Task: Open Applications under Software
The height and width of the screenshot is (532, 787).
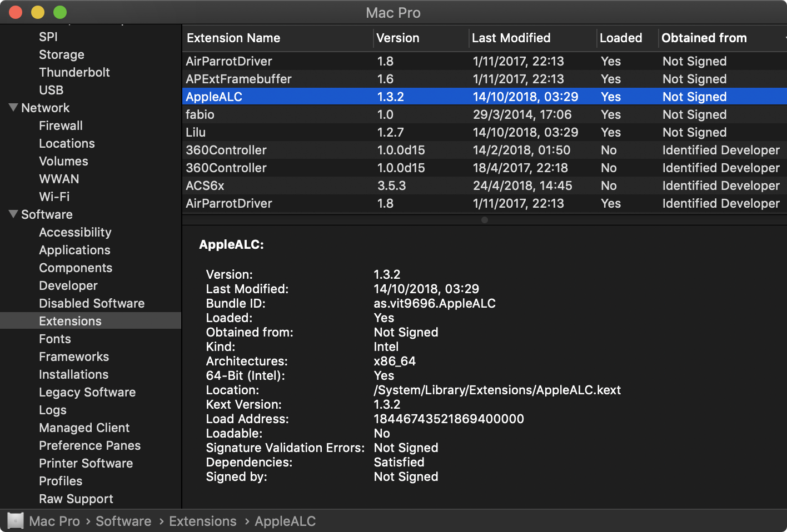Action: pyautogui.click(x=74, y=250)
